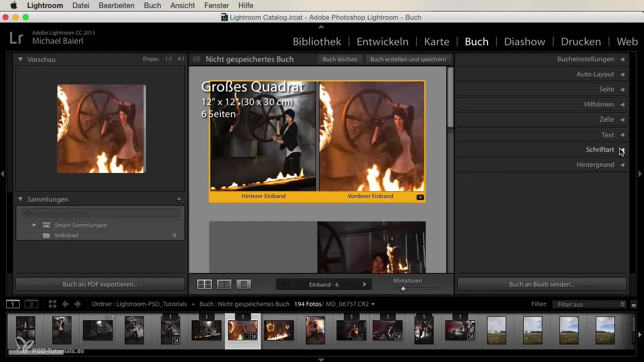This screenshot has height=362, width=644.
Task: Hide the left panel with edge arrow
Action: coord(3,173)
